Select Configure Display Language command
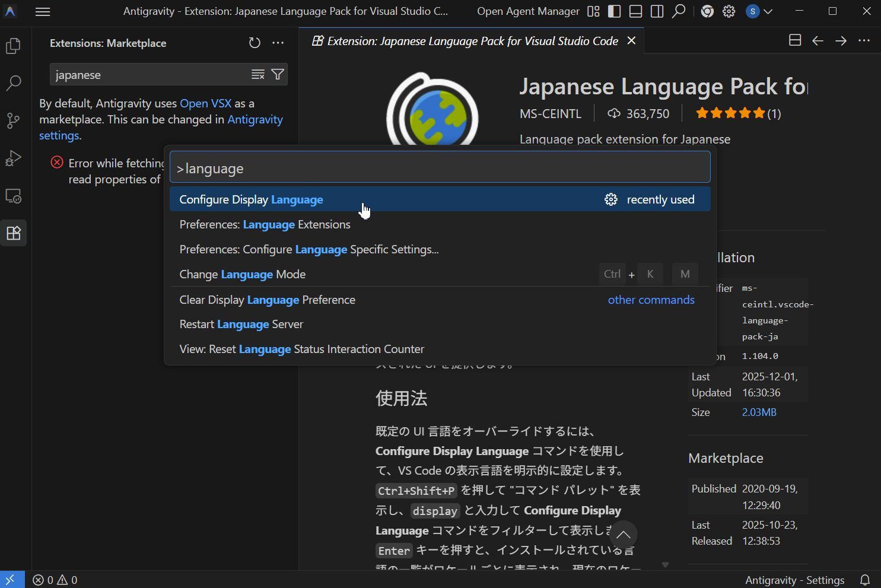 click(x=251, y=199)
